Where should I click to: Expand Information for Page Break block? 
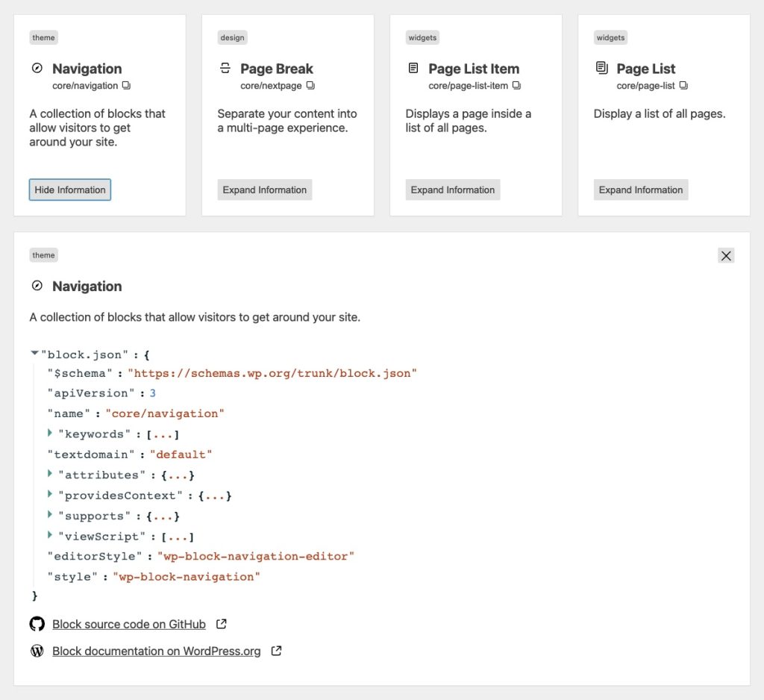pos(265,190)
